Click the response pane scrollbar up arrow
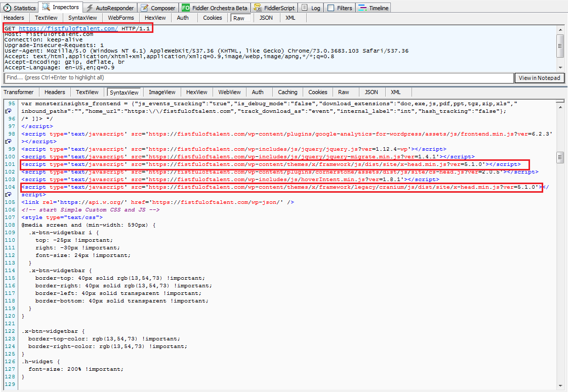Image resolution: width=568 pixels, height=392 pixels. pyautogui.click(x=560, y=103)
